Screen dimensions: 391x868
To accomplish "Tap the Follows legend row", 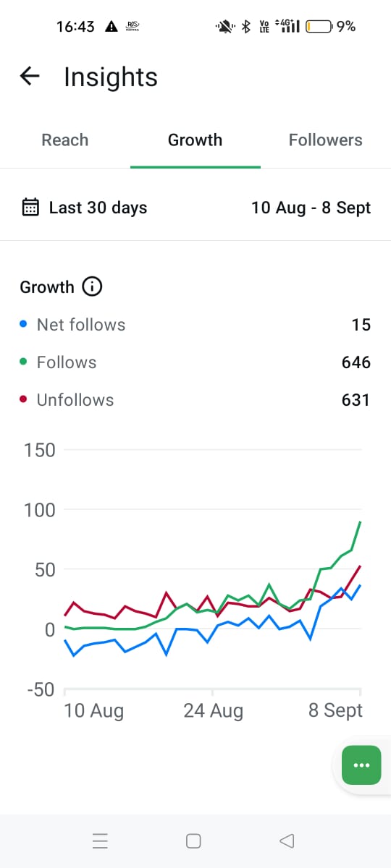I will 195,362.
